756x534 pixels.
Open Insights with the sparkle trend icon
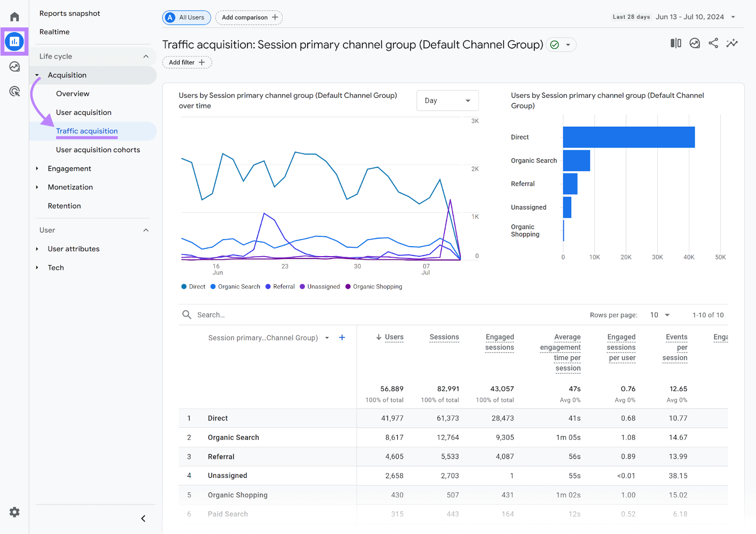tap(731, 43)
